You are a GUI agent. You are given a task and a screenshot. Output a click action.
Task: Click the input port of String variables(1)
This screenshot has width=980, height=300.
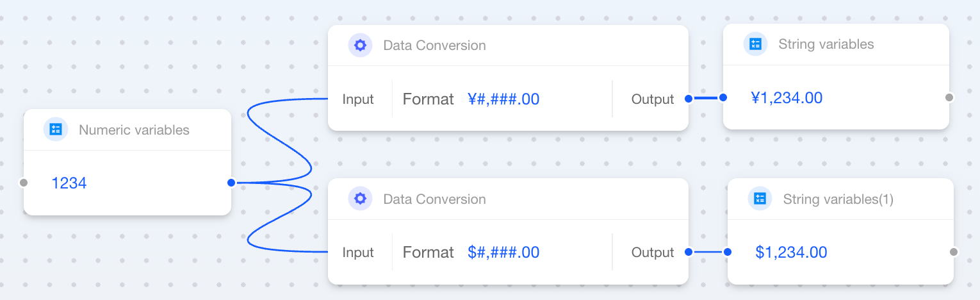click(x=728, y=252)
